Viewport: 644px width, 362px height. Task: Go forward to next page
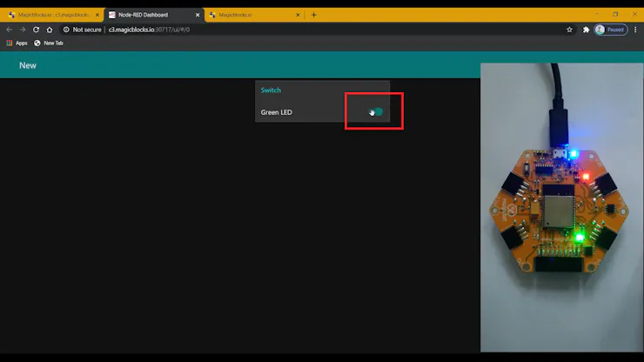coord(23,30)
